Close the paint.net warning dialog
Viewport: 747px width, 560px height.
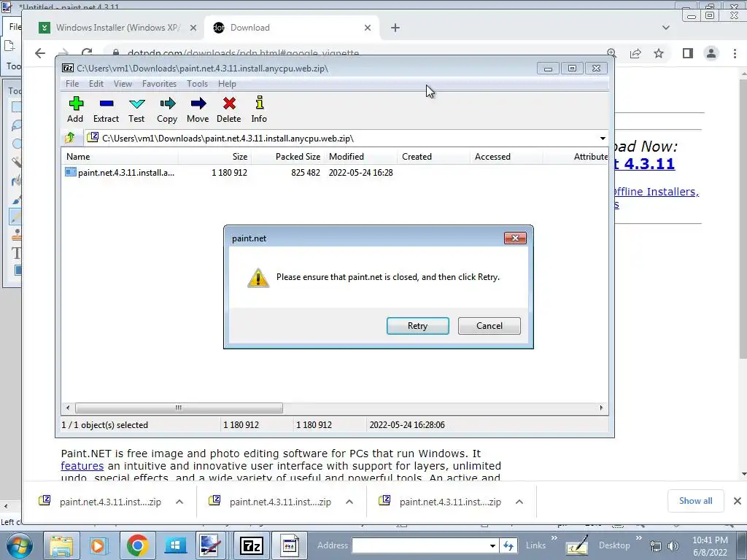[x=515, y=238]
